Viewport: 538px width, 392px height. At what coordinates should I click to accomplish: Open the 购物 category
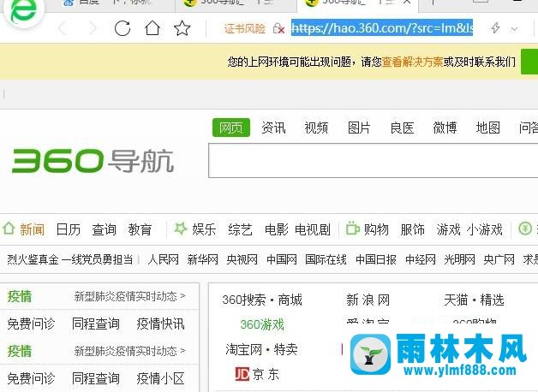tap(376, 229)
